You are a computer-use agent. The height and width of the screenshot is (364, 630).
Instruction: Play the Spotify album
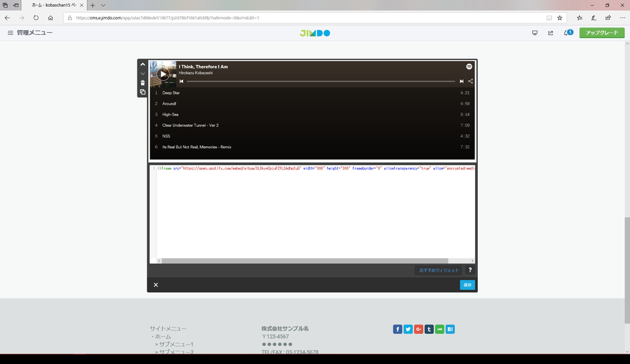click(163, 74)
